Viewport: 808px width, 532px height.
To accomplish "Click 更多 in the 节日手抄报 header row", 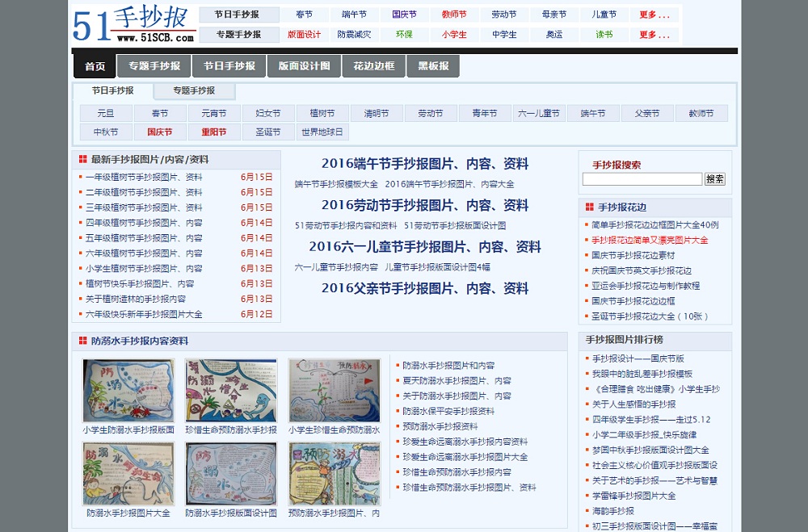I will click(654, 15).
